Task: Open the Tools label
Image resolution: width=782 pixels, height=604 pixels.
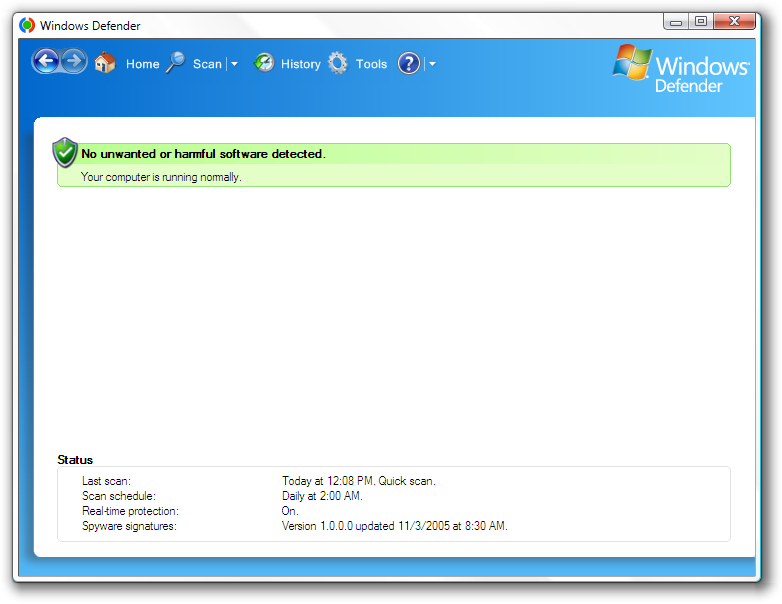Action: (x=371, y=64)
